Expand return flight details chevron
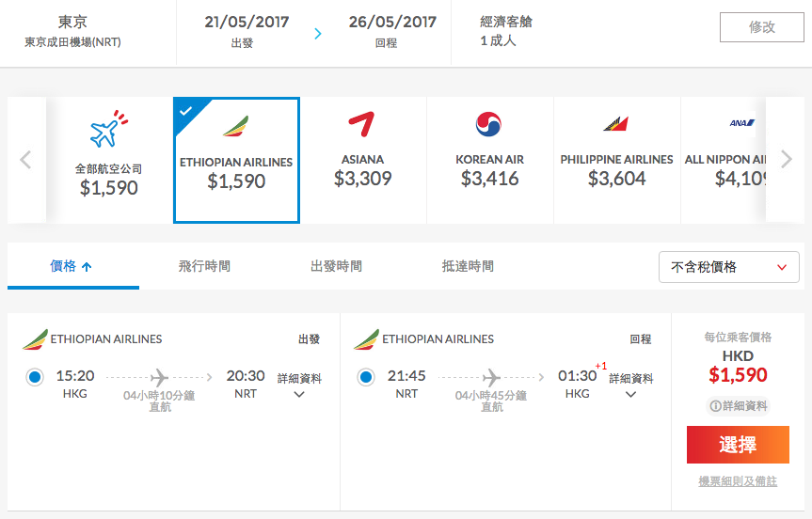 630,394
